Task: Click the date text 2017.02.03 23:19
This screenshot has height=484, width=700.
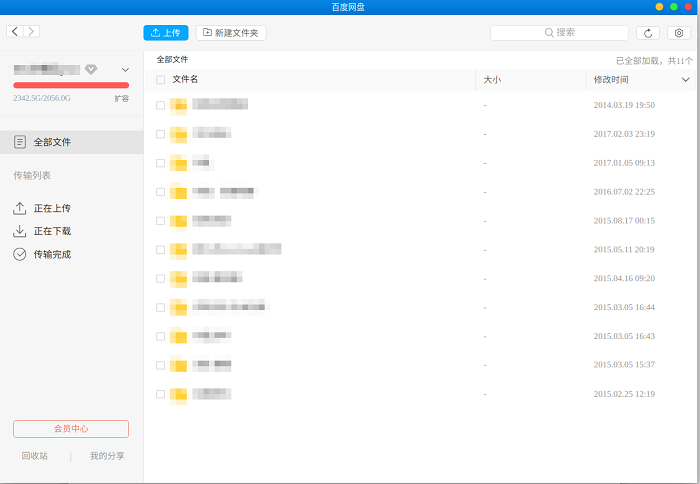Action: (624, 134)
